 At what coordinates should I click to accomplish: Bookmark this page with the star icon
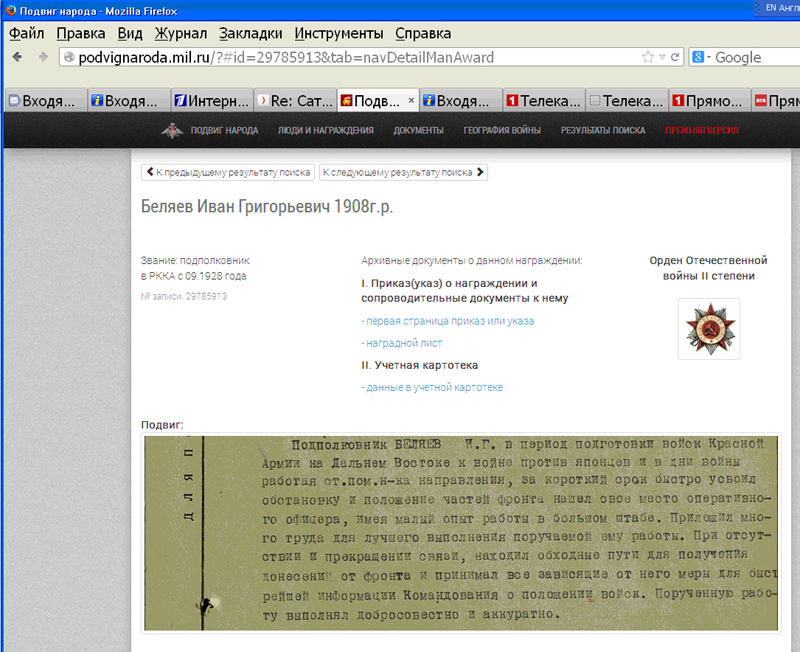tap(647, 57)
